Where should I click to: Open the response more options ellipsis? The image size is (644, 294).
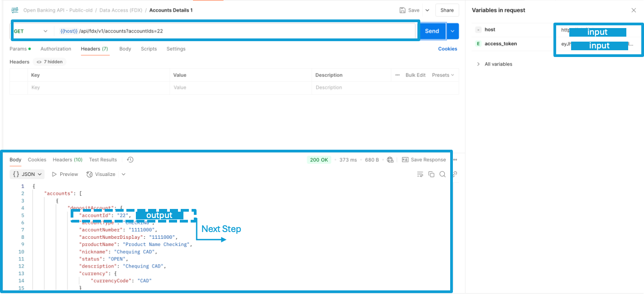pyautogui.click(x=456, y=160)
